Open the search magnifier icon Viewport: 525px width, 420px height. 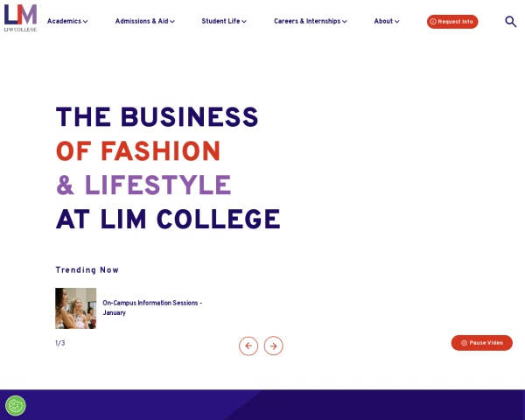point(511,21)
